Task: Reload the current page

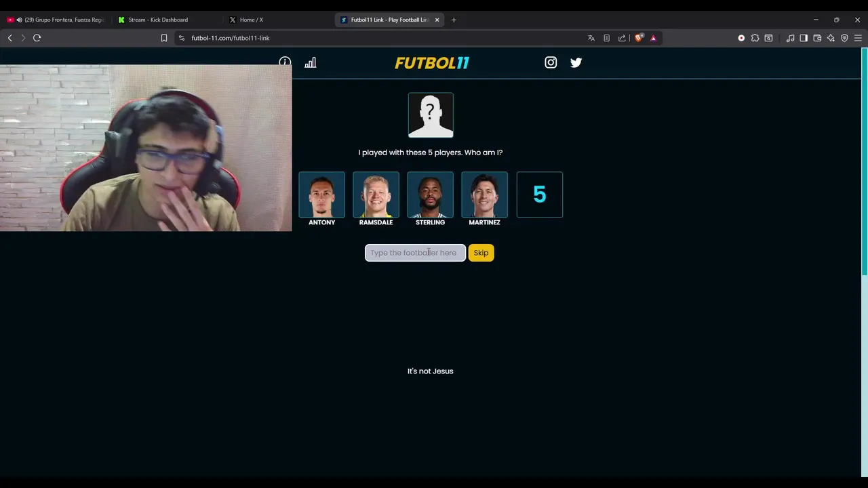Action: click(37, 38)
